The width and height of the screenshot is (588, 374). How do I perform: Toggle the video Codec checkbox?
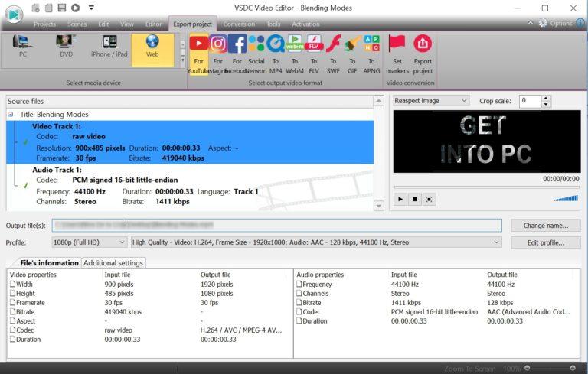tap(13, 330)
